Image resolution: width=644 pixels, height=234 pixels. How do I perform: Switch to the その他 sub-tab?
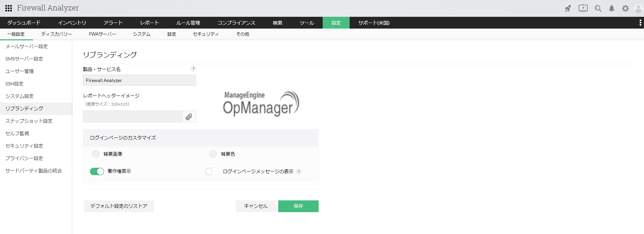(243, 34)
